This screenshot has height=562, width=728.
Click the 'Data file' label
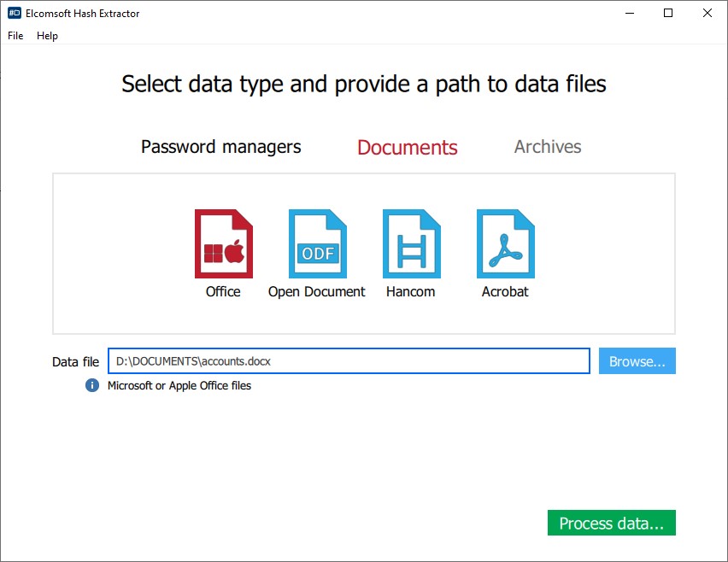[75, 362]
